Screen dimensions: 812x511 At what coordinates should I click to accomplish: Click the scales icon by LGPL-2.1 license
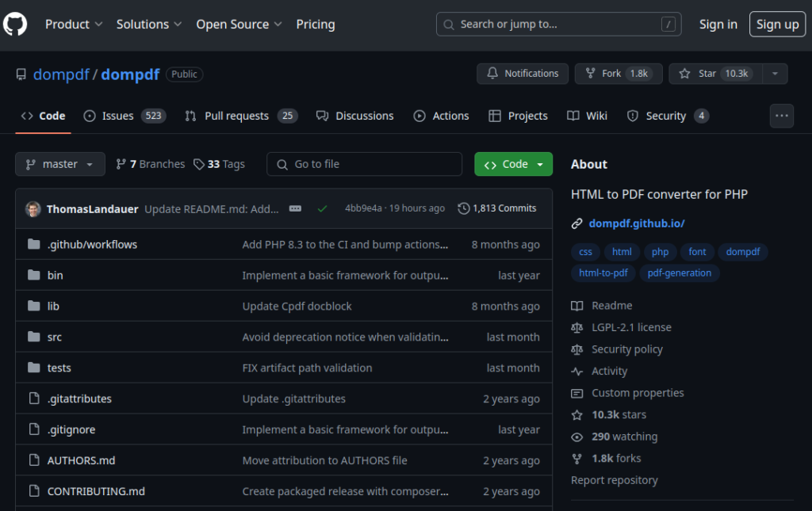coord(577,327)
